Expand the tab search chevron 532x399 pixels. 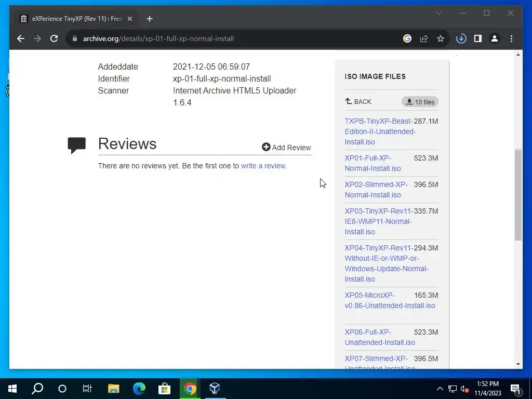tap(438, 13)
